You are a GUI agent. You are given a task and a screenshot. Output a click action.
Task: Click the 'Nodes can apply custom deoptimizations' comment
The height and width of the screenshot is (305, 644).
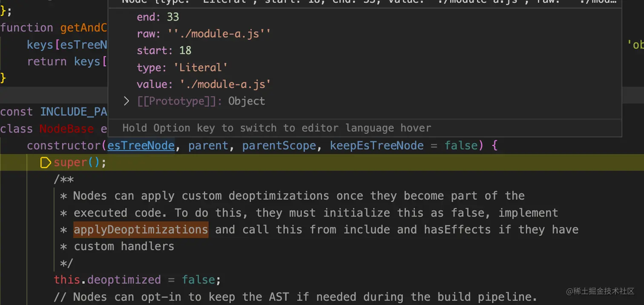tap(292, 196)
